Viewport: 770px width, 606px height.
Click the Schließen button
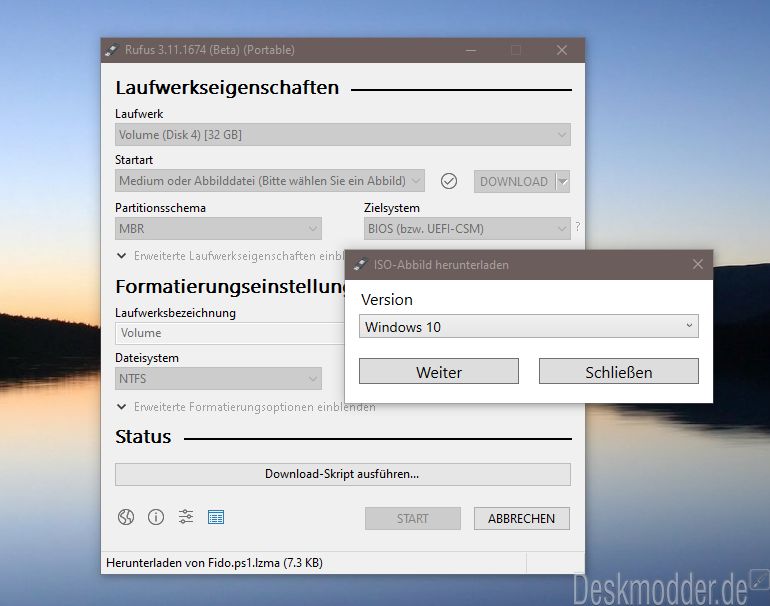point(619,371)
